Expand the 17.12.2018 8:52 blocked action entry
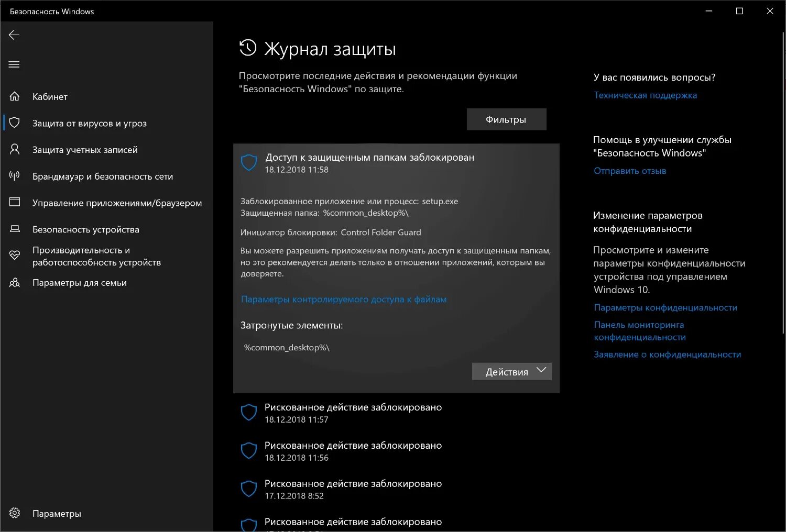 tap(353, 489)
